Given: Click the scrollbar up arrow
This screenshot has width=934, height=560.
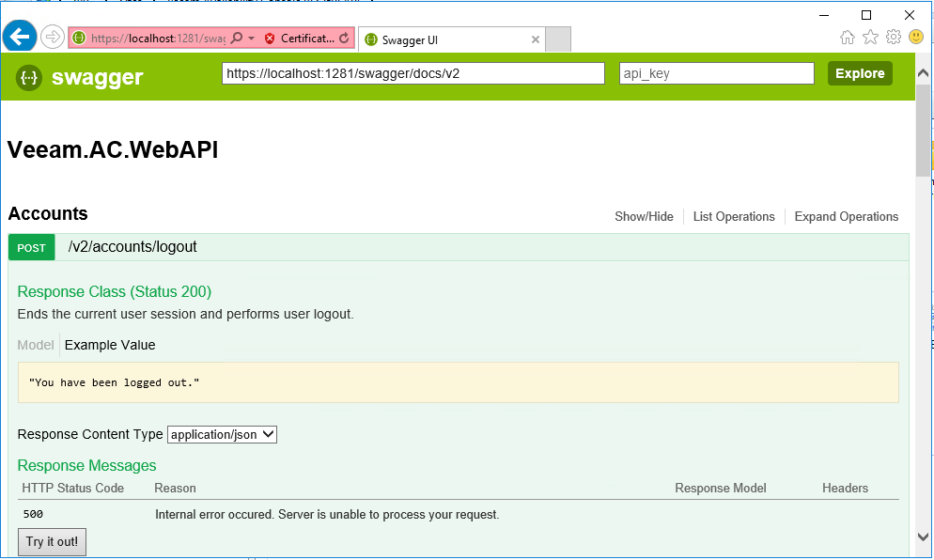Looking at the screenshot, I should click(924, 72).
